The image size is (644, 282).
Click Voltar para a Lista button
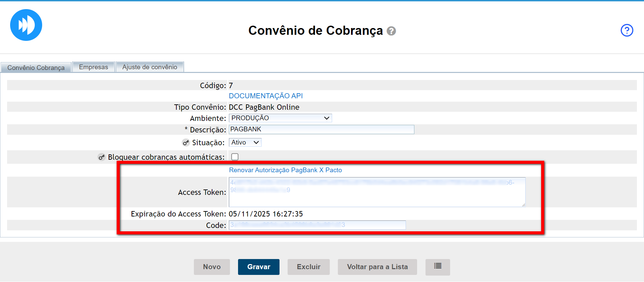pos(377,267)
